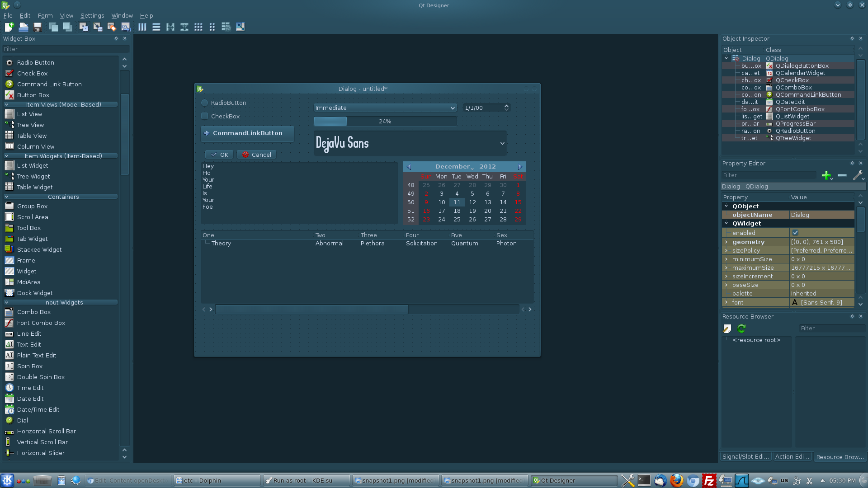Click the Widget Box vertical scrollbar

pos(125,258)
